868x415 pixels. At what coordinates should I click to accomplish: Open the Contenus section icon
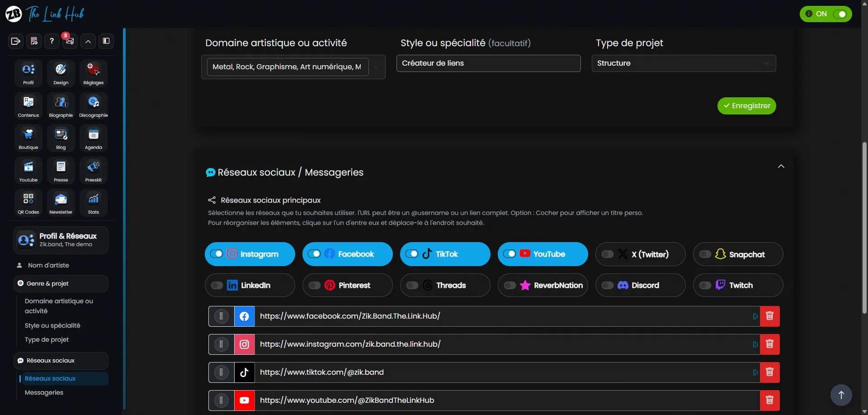pos(28,105)
